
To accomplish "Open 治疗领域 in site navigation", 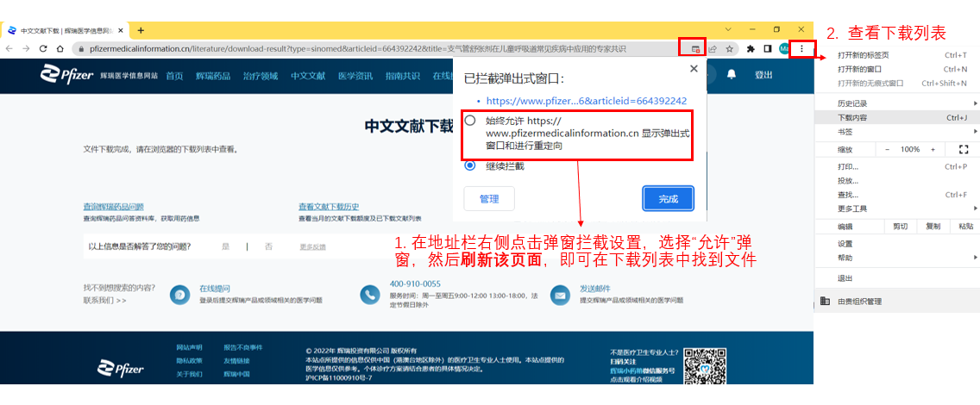I will [x=260, y=76].
